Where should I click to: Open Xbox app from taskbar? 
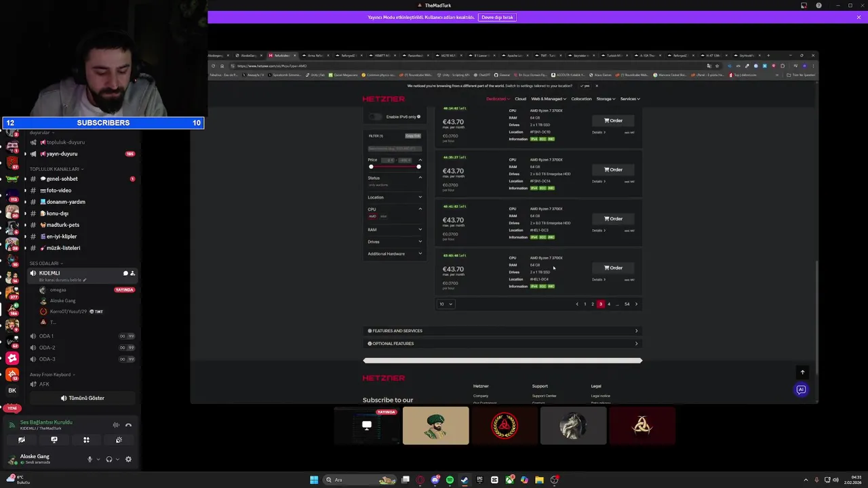[x=510, y=480]
